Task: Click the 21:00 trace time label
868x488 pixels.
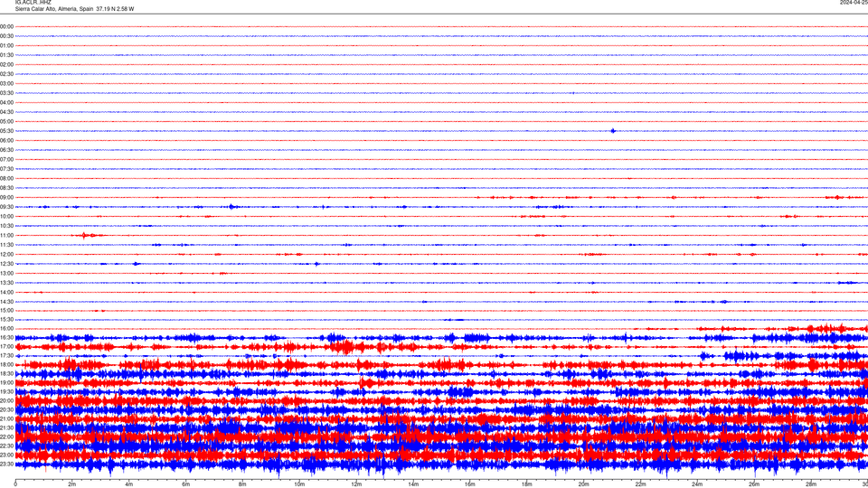Action: [x=6, y=418]
